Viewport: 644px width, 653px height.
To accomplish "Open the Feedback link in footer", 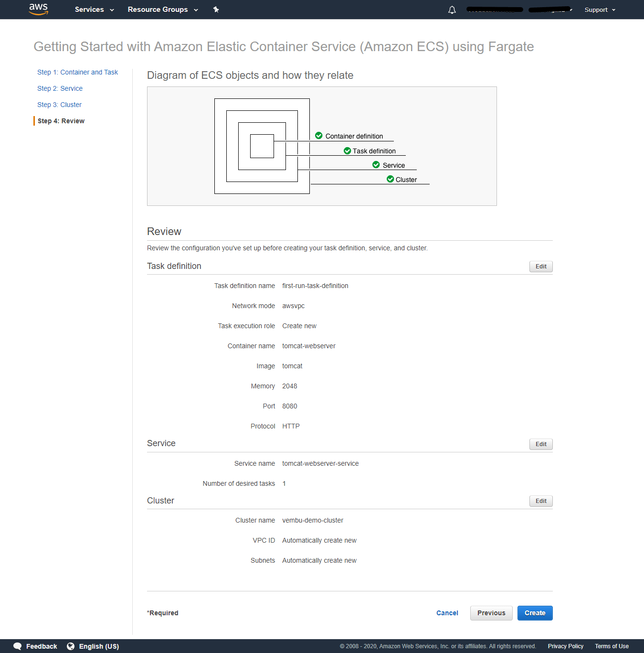I will 42,646.
